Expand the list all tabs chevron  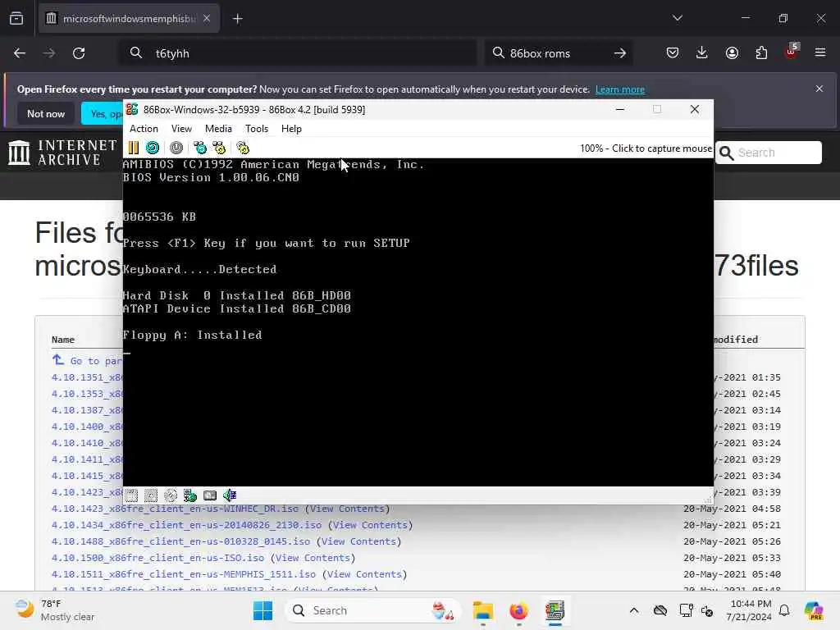tap(678, 18)
